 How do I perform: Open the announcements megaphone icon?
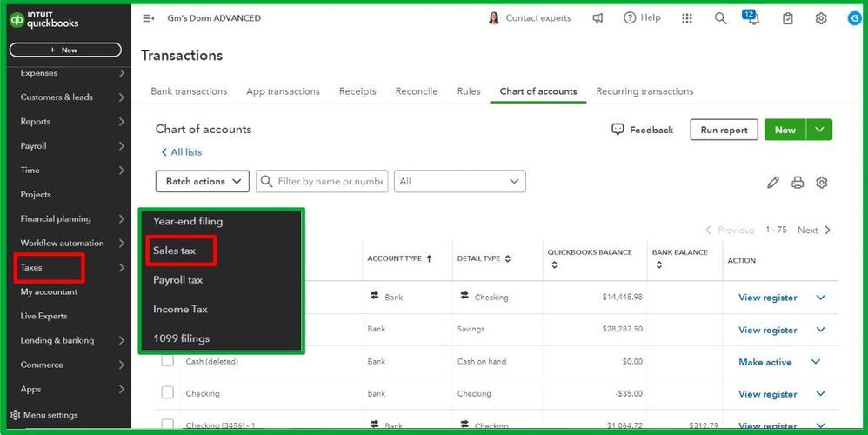tap(598, 18)
